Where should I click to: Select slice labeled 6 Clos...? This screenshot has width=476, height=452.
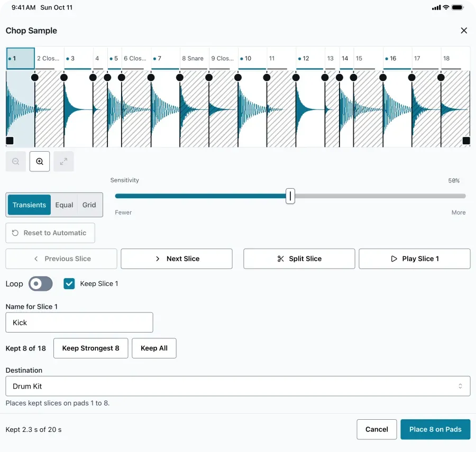(136, 58)
